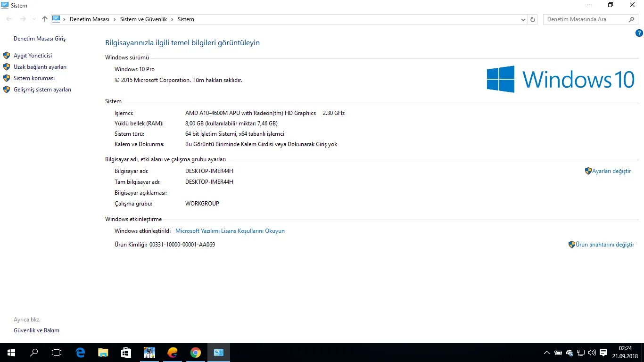Read Microsoft Yazılımı Lisans Koşullarını Okuyun
Image resolution: width=644 pixels, height=362 pixels.
pyautogui.click(x=230, y=231)
